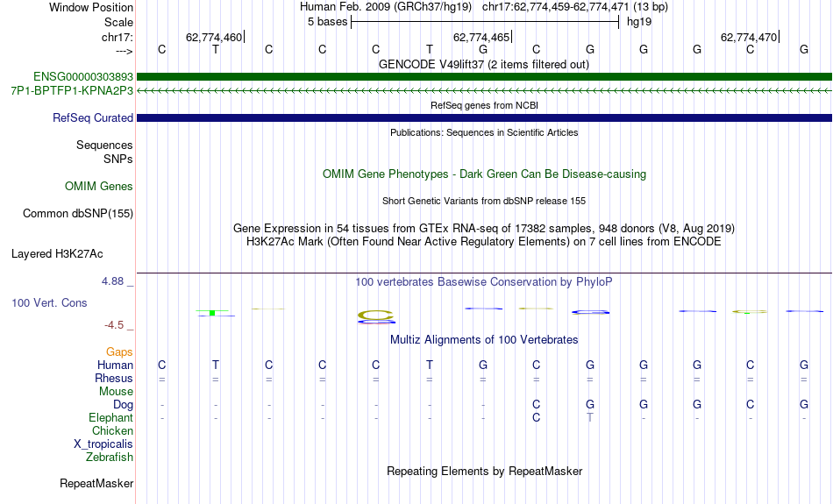Click the RepeatMasker track label

click(96, 483)
